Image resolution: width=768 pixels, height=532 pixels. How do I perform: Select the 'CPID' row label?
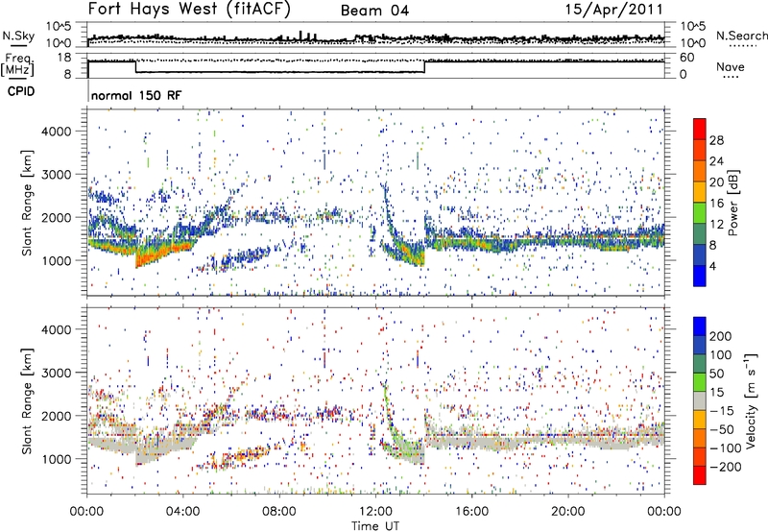[x=21, y=91]
